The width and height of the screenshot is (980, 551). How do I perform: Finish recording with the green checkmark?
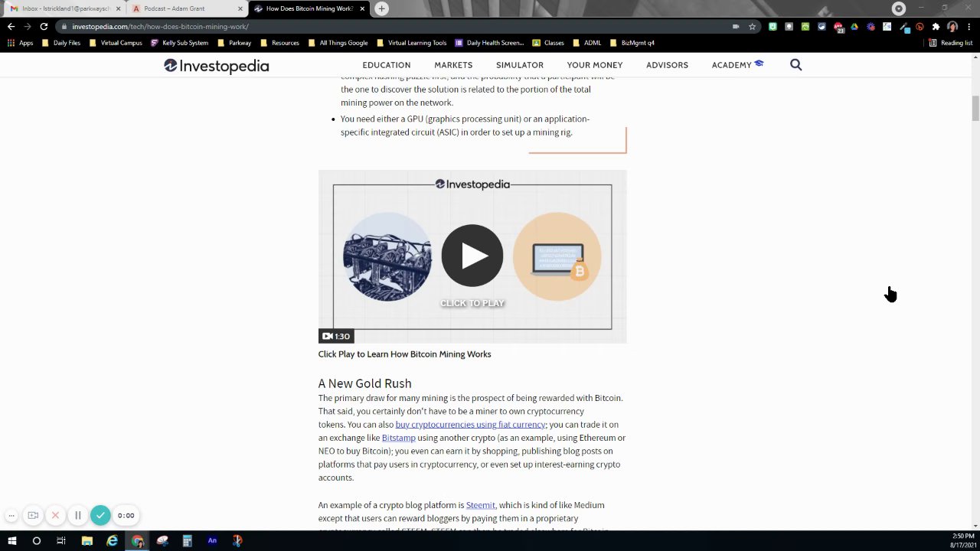pyautogui.click(x=100, y=515)
